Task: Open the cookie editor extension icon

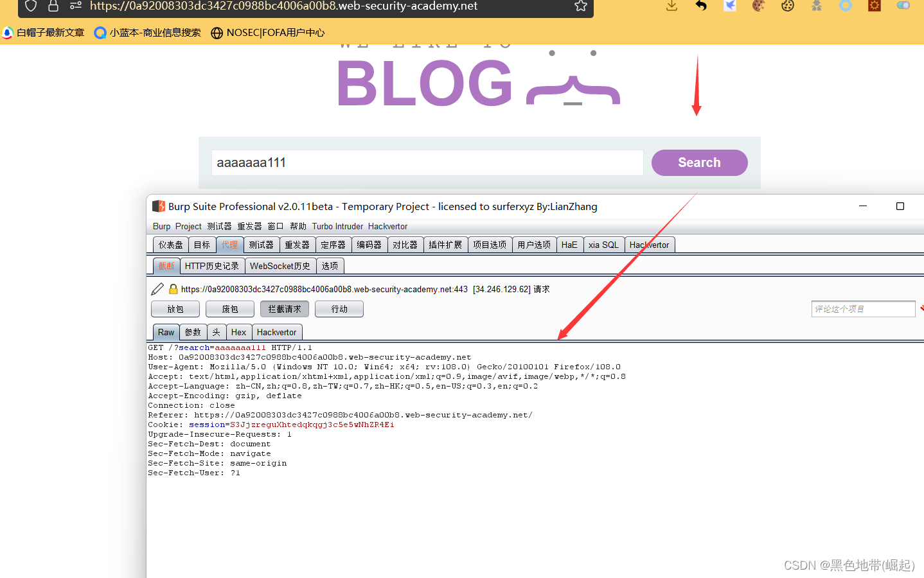Action: pos(787,6)
